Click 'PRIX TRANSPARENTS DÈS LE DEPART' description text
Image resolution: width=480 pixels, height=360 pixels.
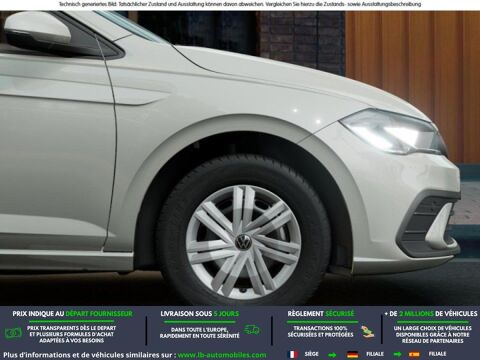click(72, 334)
